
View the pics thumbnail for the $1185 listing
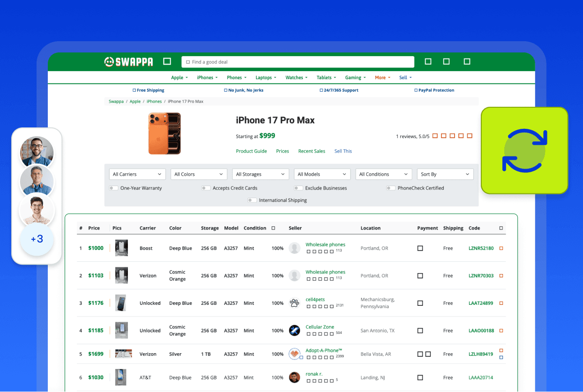(121, 330)
